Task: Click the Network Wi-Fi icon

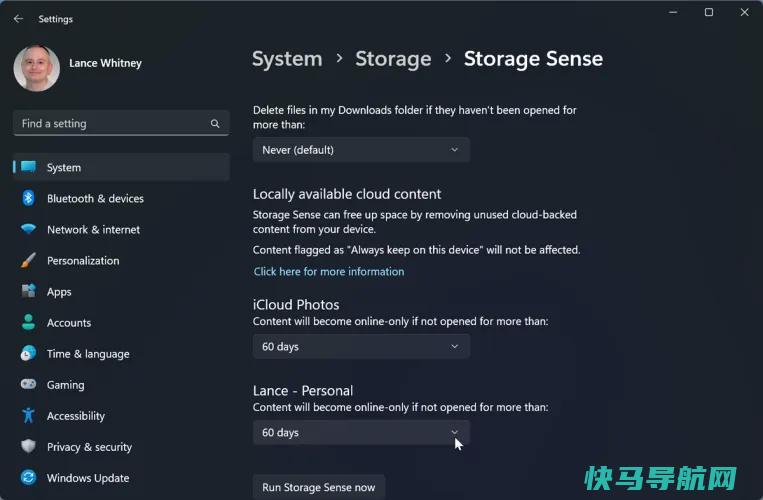Action: pos(29,229)
